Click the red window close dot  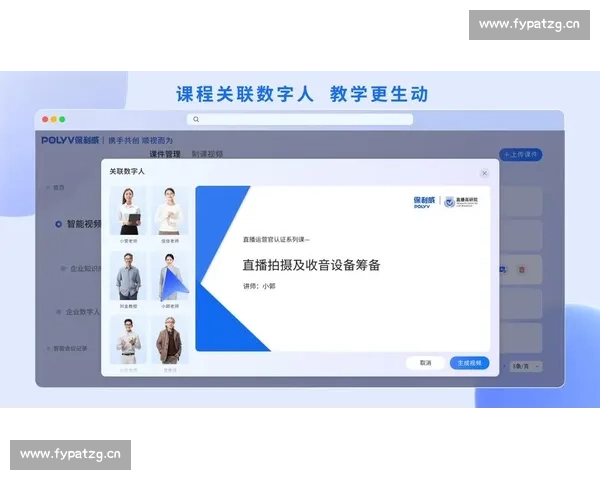pyautogui.click(x=45, y=119)
